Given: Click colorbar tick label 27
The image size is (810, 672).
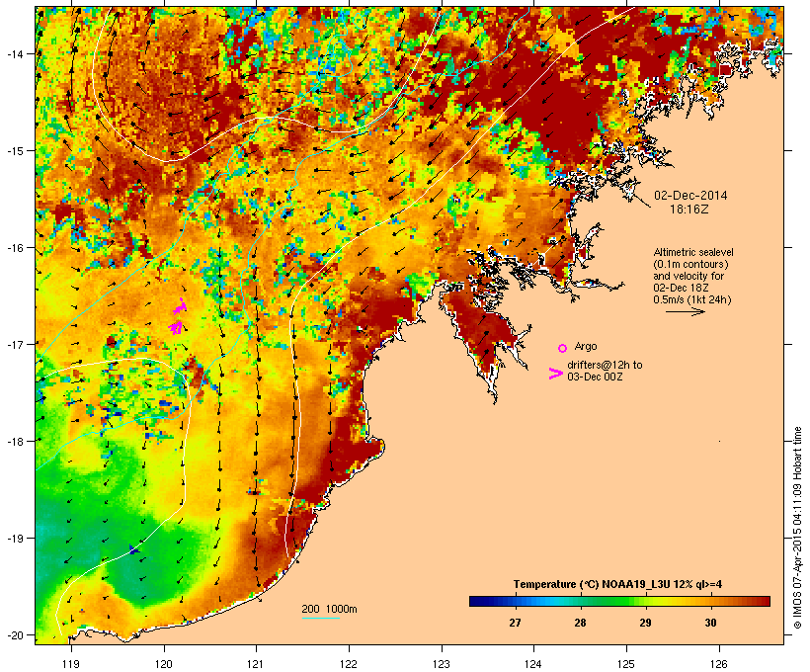Looking at the screenshot, I should click(x=515, y=623).
